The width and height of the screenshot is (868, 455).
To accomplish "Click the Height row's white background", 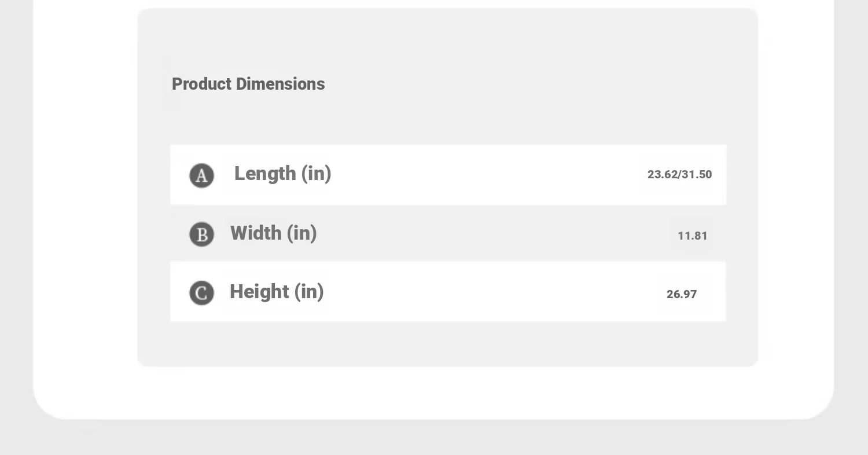I will pos(448,291).
